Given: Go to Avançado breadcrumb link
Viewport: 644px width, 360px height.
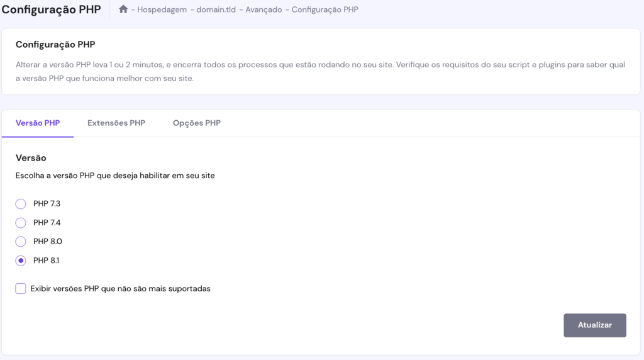Looking at the screenshot, I should click(x=264, y=9).
